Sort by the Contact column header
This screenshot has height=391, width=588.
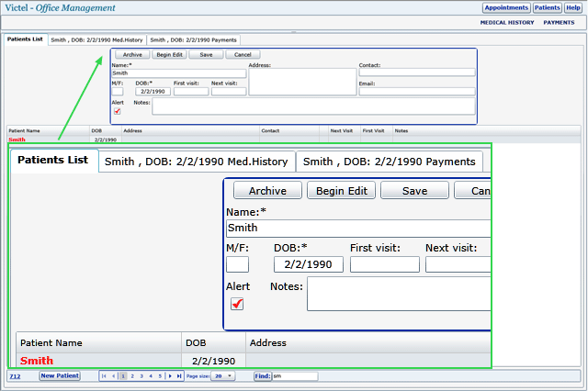coord(289,130)
